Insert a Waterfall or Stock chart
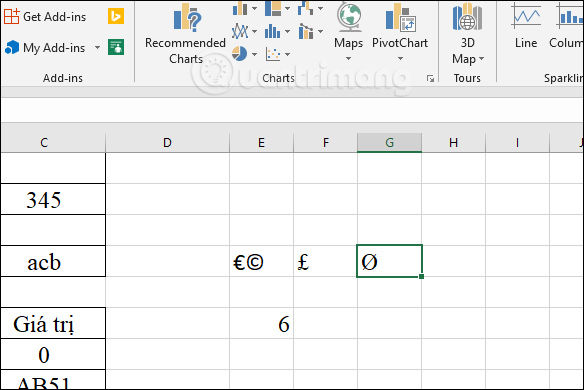The height and width of the screenshot is (390, 584). pyautogui.click(x=305, y=8)
